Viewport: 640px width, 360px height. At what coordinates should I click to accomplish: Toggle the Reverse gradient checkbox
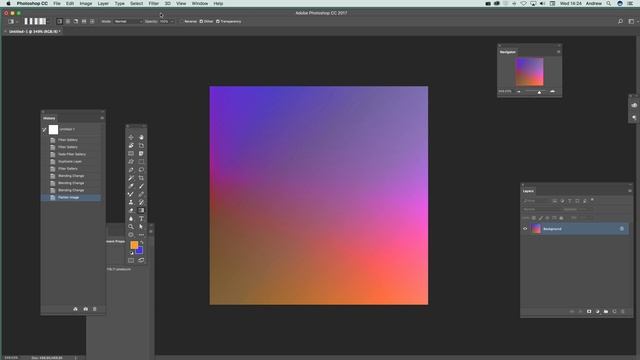tap(181, 21)
